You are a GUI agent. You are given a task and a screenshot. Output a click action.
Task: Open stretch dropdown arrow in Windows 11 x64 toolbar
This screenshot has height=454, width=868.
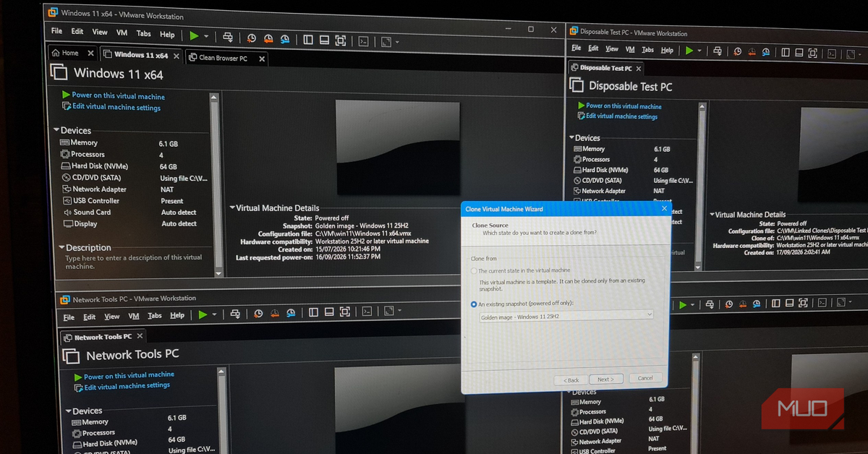(x=397, y=43)
